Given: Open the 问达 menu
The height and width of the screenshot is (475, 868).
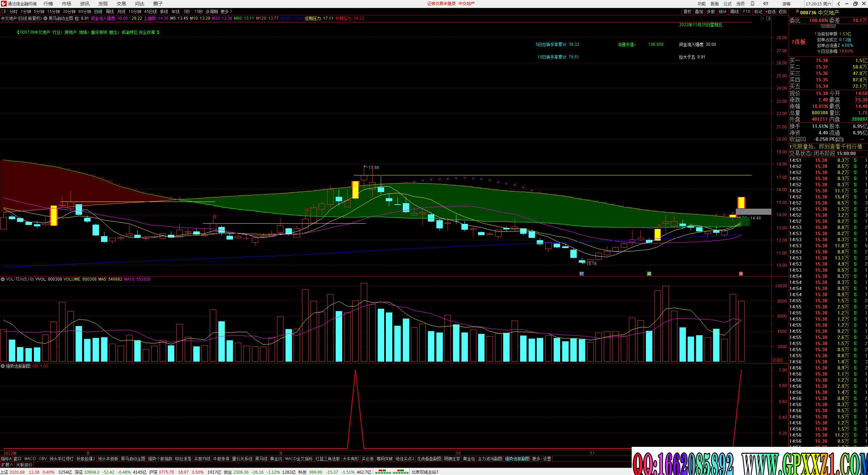Looking at the screenshot, I should (140, 4).
